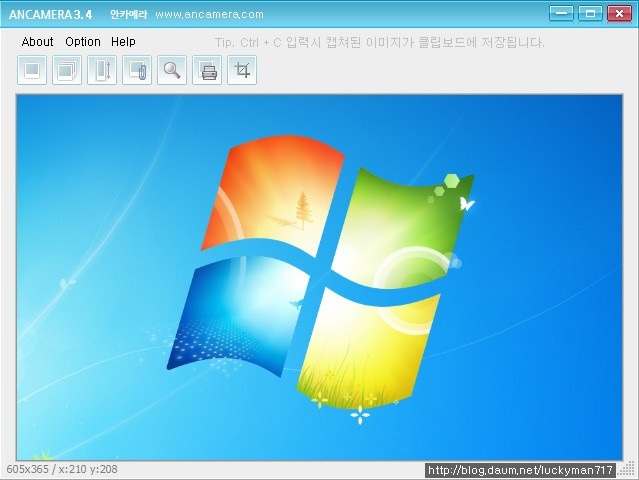Click the www.ancamera.com link in title bar
639x480 pixels.
pos(209,15)
